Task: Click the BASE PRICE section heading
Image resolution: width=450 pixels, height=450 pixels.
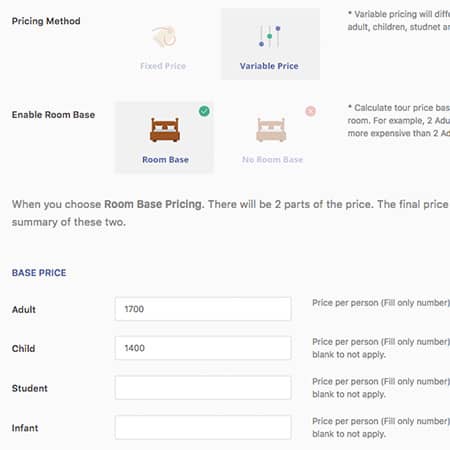Action: (x=39, y=273)
